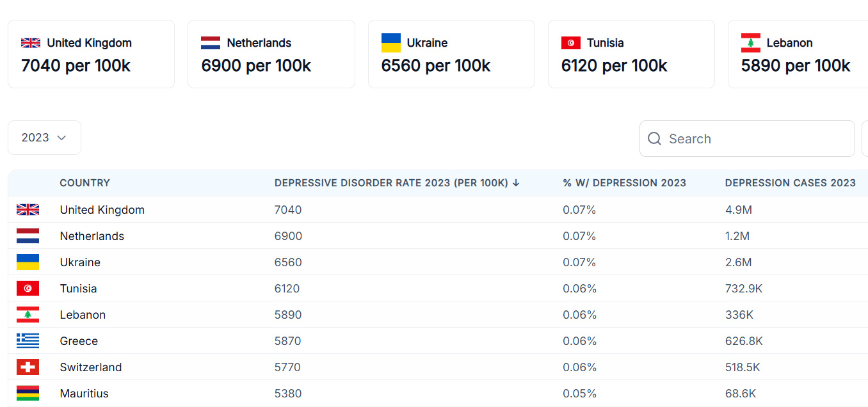This screenshot has width=868, height=407.
Task: Click the Tunisia flag icon in table
Action: coord(28,289)
